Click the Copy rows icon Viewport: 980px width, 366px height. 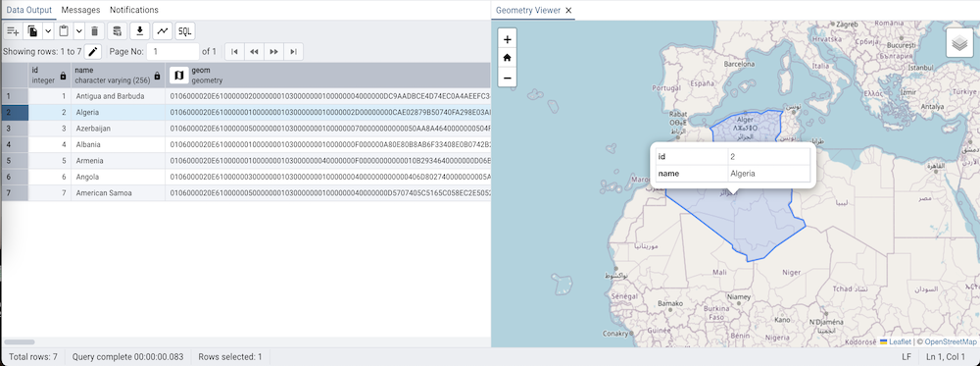pyautogui.click(x=33, y=31)
